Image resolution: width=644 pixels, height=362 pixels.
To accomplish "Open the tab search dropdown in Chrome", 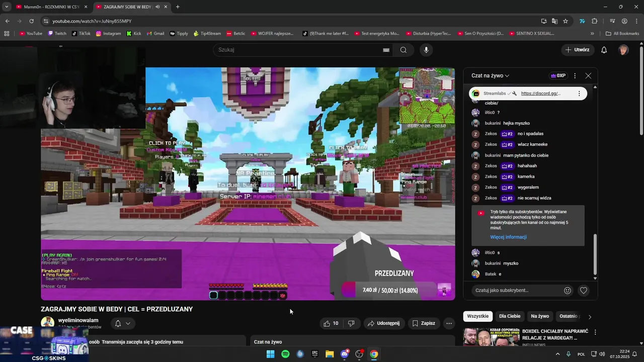I will click(7, 7).
